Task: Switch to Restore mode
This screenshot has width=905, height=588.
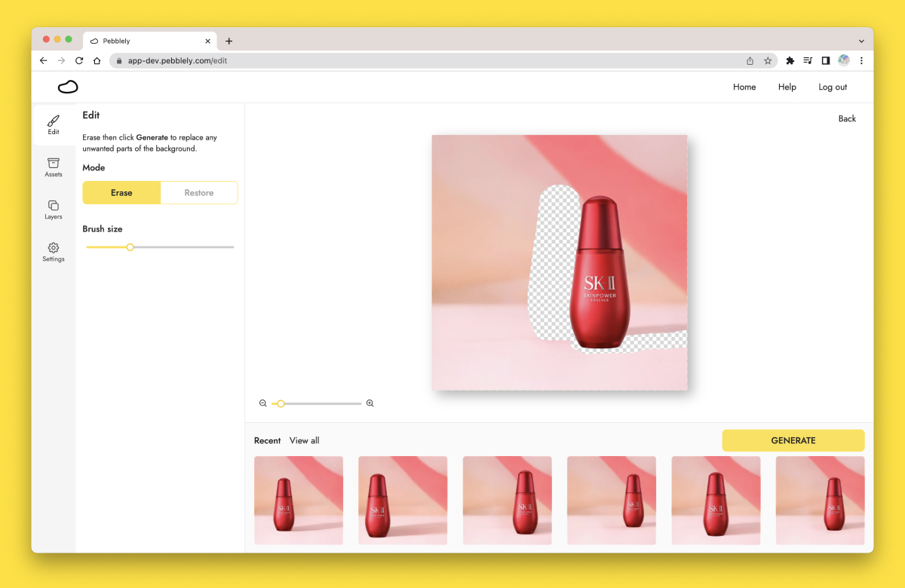Action: coord(199,193)
